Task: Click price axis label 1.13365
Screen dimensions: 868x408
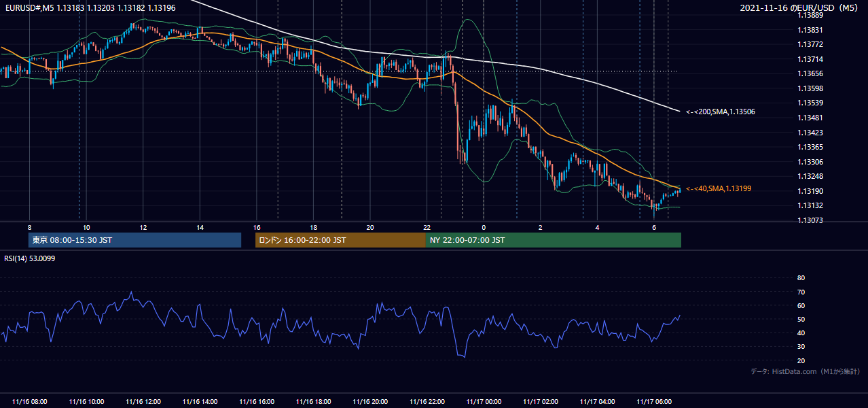Action: click(x=810, y=147)
